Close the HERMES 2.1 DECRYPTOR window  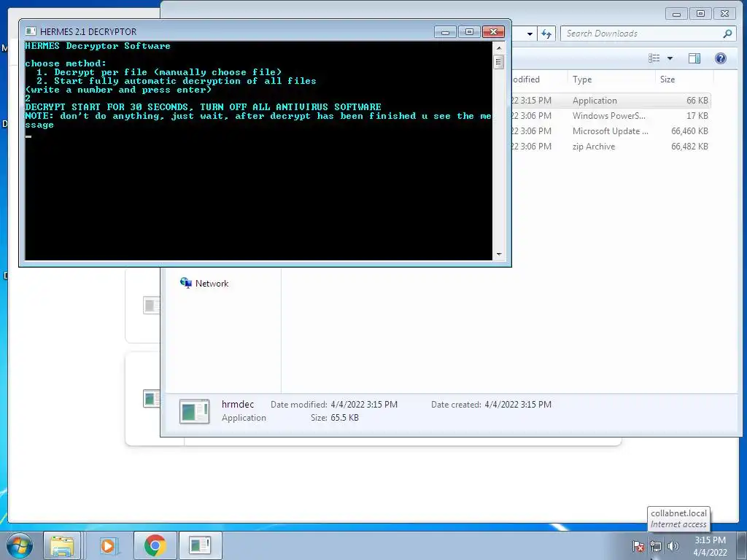[x=494, y=32]
